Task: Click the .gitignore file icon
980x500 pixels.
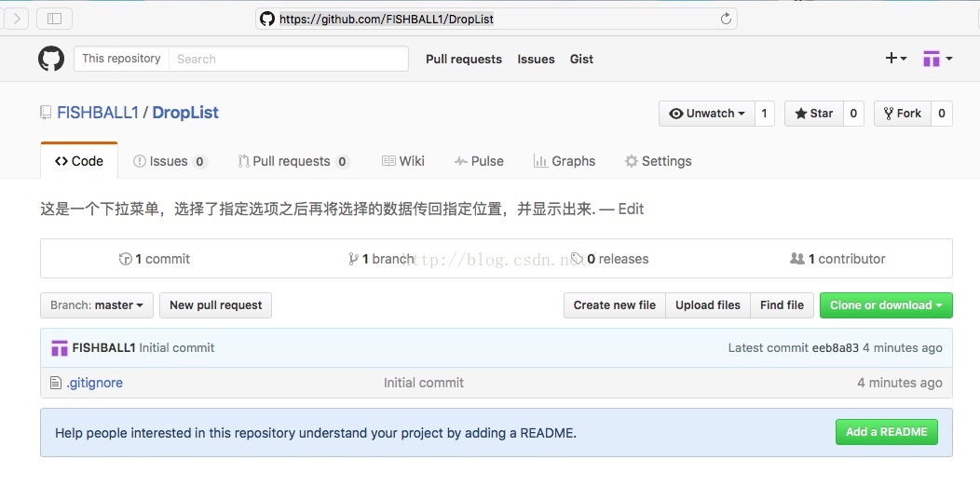Action: [56, 383]
